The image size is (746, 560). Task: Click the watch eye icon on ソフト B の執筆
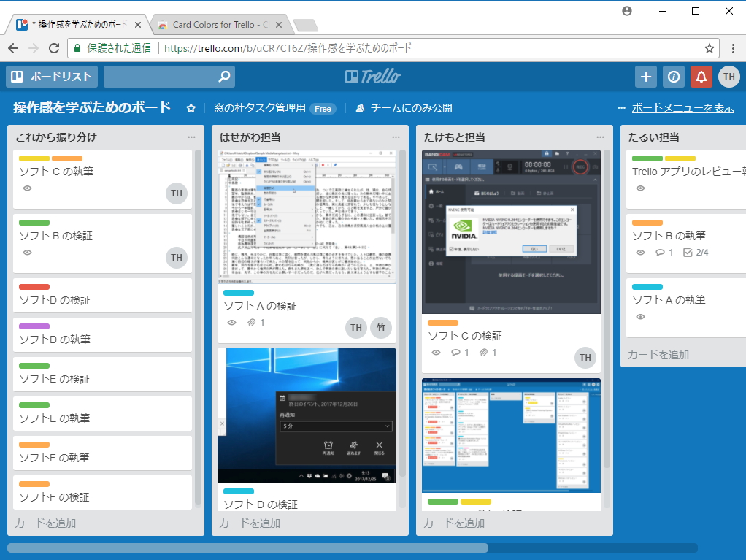(641, 253)
